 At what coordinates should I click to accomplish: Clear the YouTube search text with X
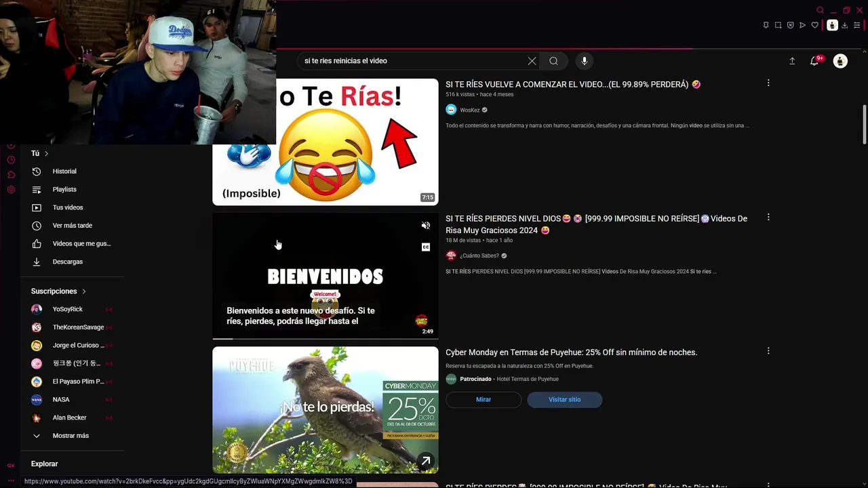pyautogui.click(x=532, y=61)
